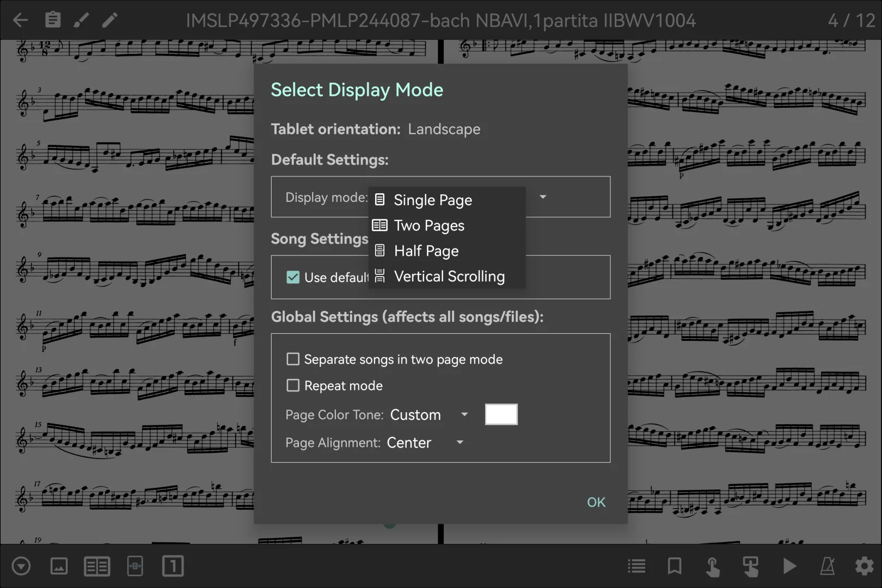Click the white page color swatch
The width and height of the screenshot is (882, 588).
tap(501, 414)
